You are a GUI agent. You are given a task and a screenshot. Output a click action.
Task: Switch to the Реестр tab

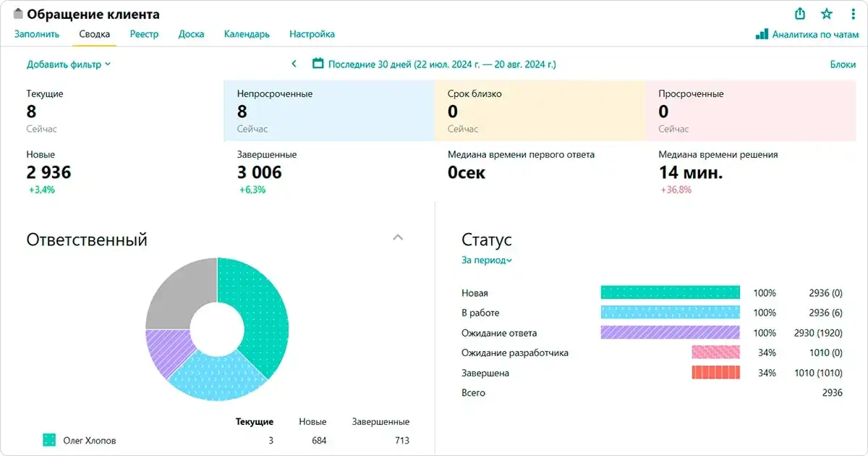tap(144, 34)
